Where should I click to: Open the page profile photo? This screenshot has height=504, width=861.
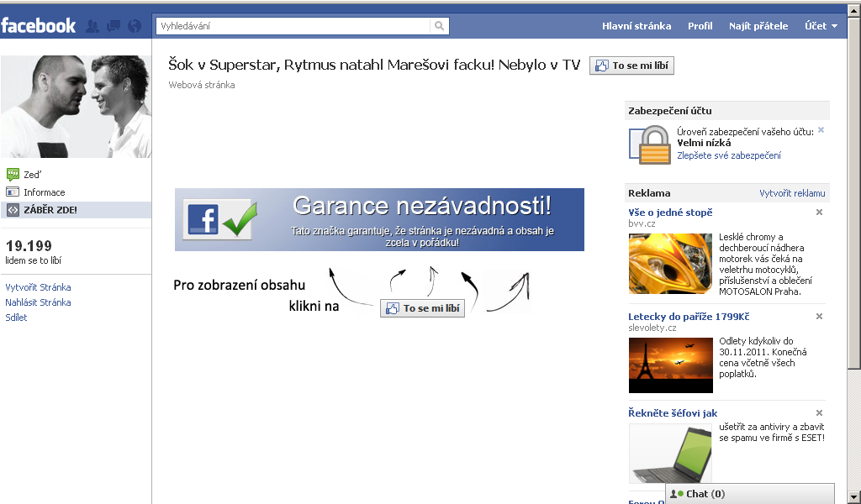[x=76, y=107]
